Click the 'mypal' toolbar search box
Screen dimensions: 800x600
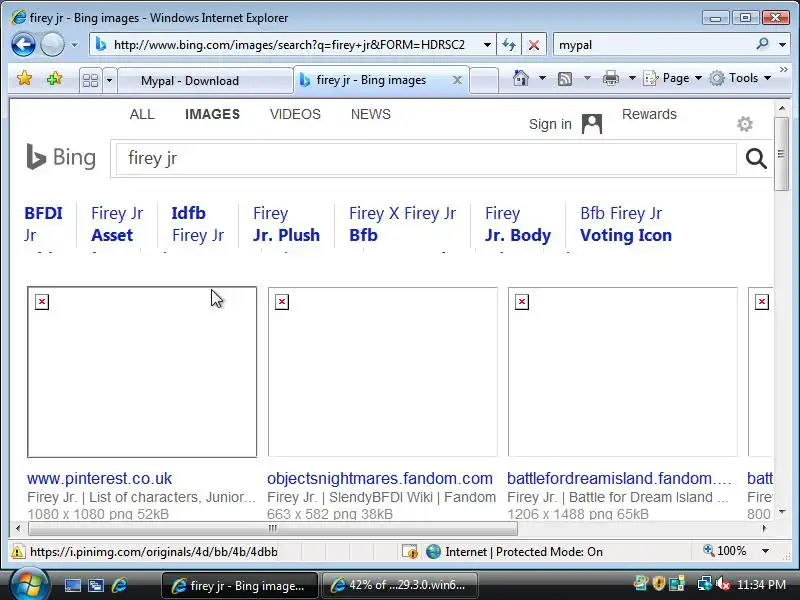tap(653, 45)
